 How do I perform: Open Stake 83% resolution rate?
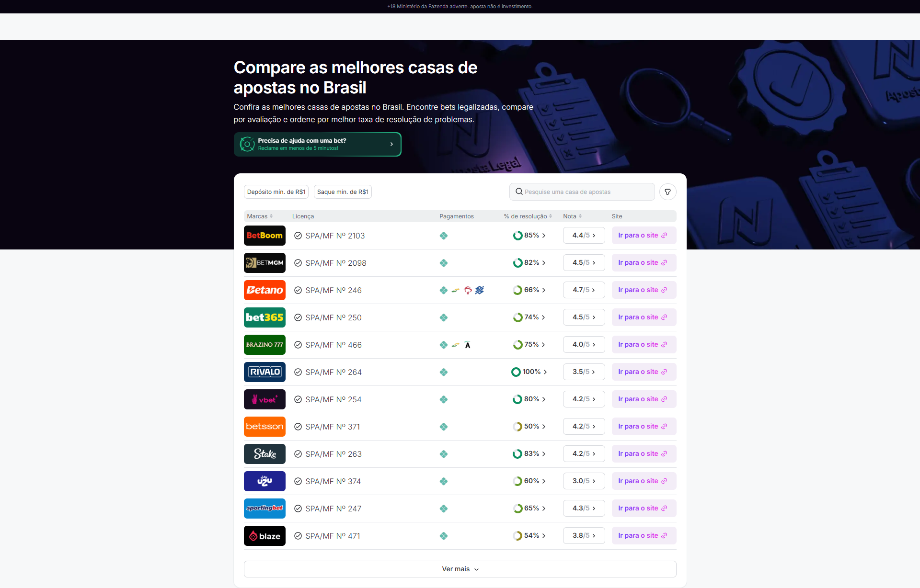[529, 454]
